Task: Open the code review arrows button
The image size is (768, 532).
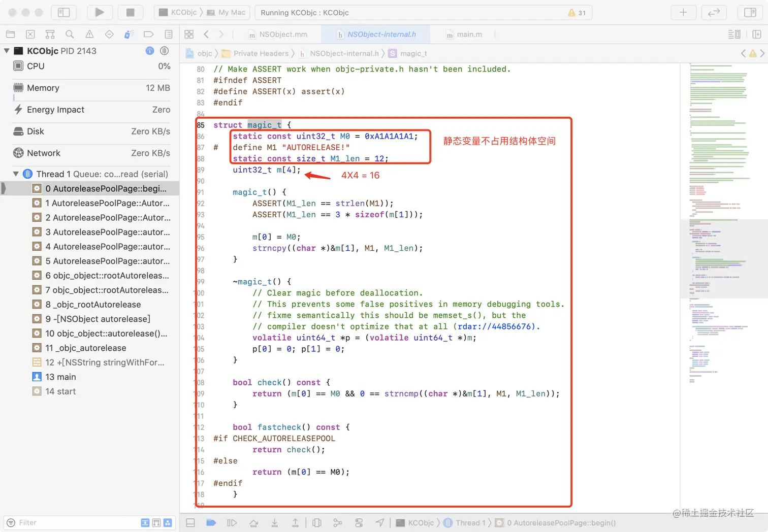Action: click(x=714, y=12)
